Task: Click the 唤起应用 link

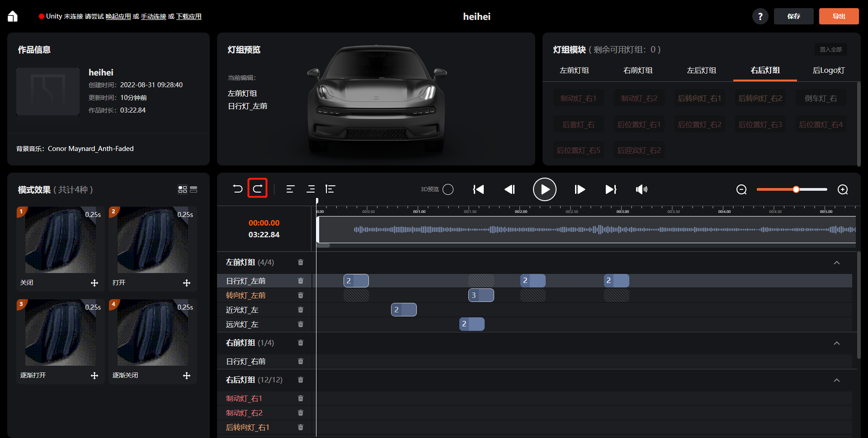Action: pyautogui.click(x=118, y=16)
